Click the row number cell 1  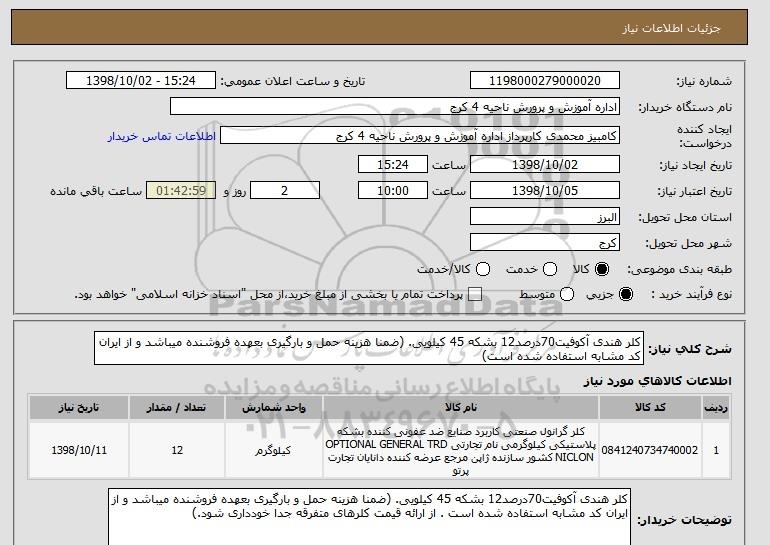716,450
